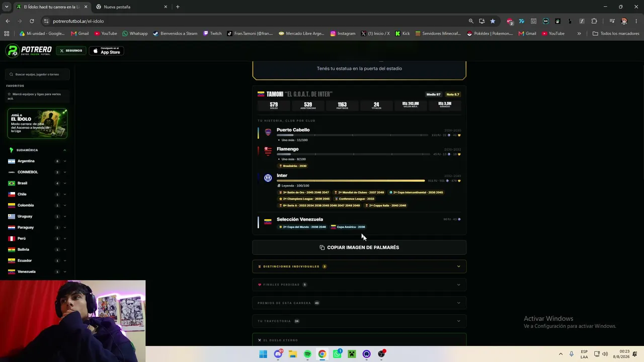
Task: Expand Premios de Esta Carrera section
Action: coord(359,303)
